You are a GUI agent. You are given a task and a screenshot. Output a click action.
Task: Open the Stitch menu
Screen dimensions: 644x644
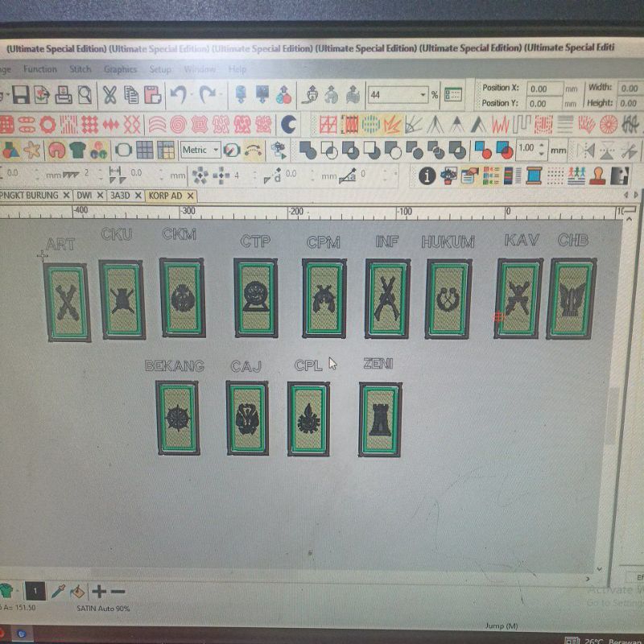point(80,69)
